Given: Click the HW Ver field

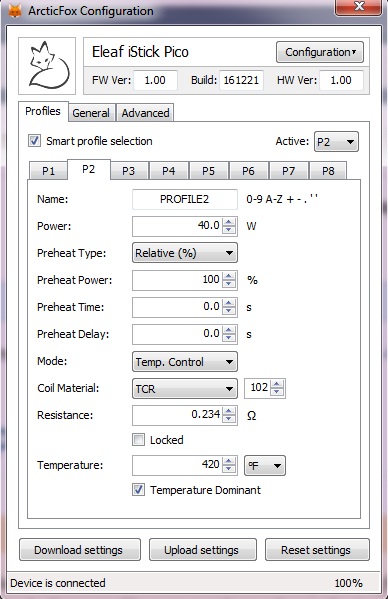Looking at the screenshot, I should pos(341,80).
